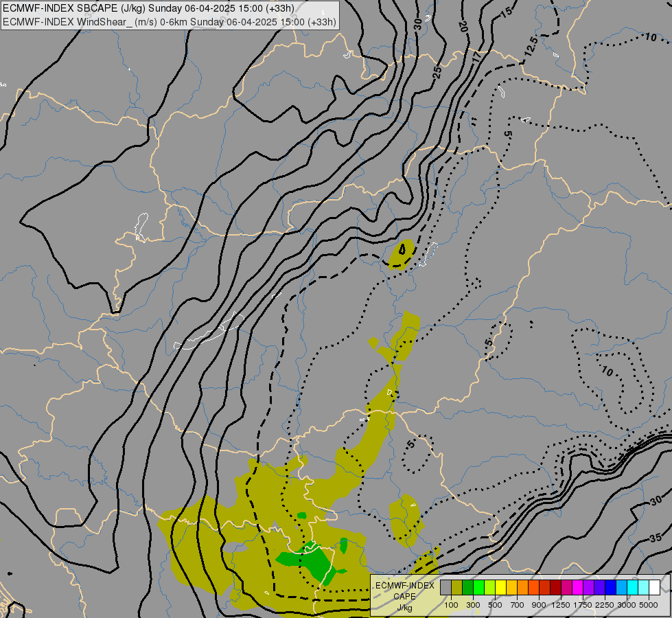
Task: Click the 1250 tick label in legend
Action: click(561, 605)
